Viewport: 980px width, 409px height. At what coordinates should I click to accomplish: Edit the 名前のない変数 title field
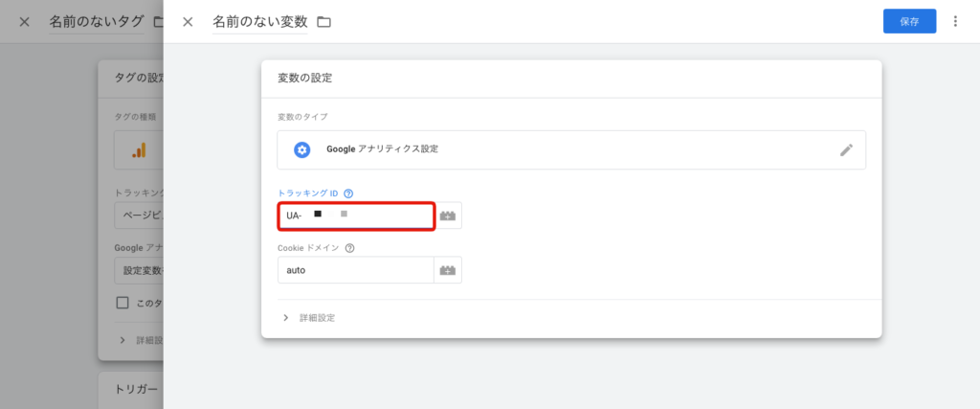260,23
